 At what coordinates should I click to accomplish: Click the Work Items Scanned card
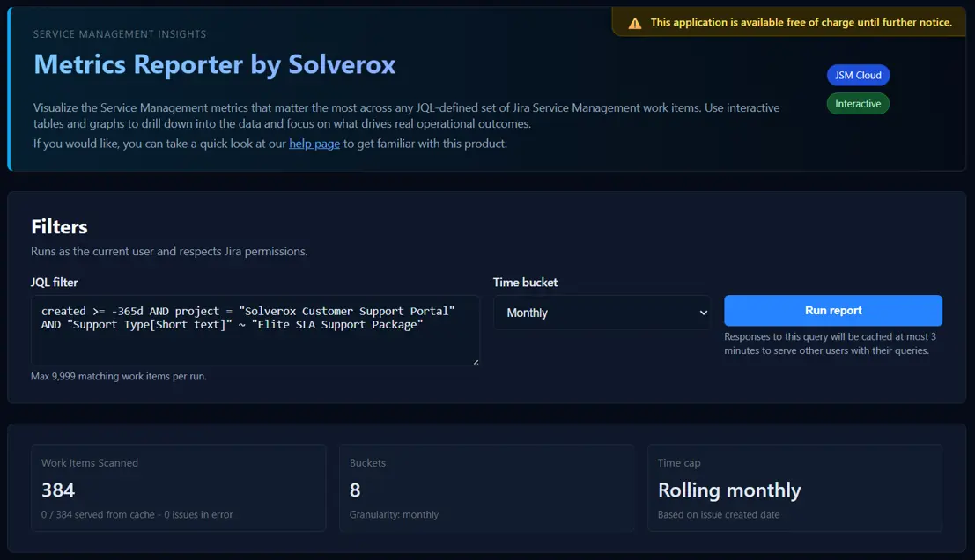(178, 488)
